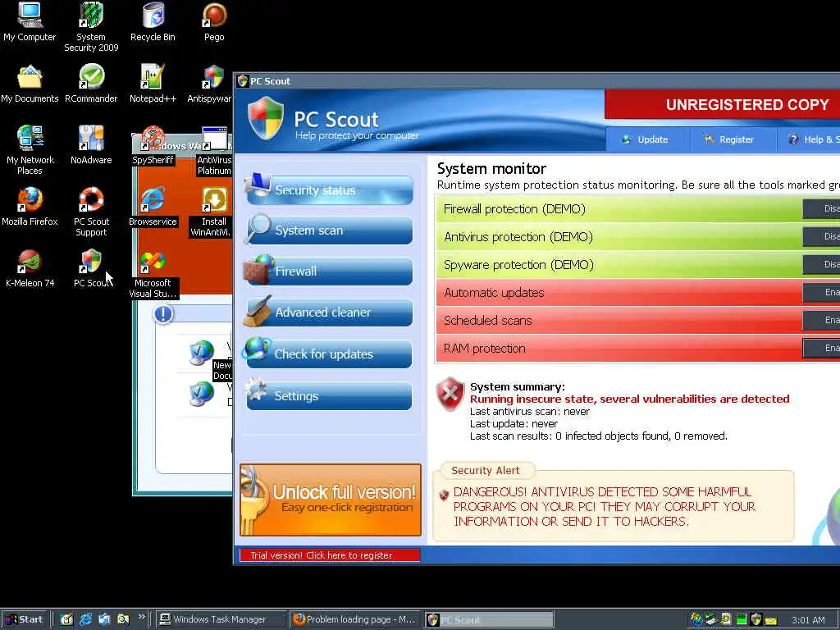Click the green square system tray icon

pos(742,619)
